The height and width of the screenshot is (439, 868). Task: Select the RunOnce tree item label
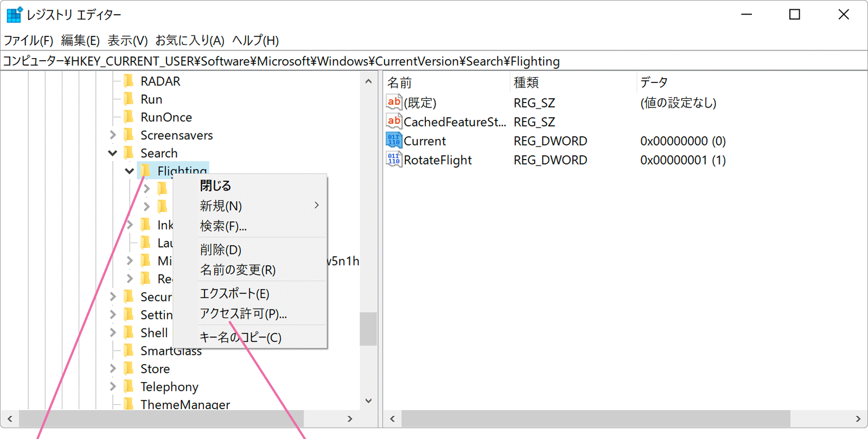click(x=166, y=117)
